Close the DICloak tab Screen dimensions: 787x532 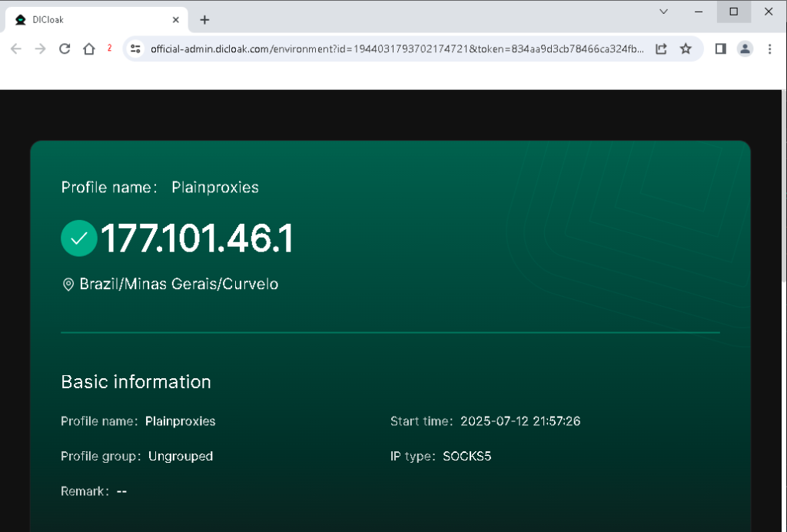click(176, 20)
